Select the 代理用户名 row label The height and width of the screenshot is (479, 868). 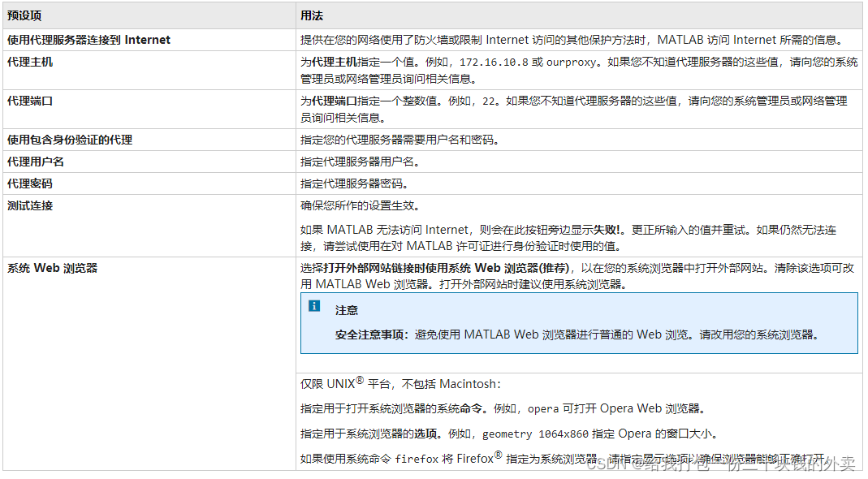36,162
